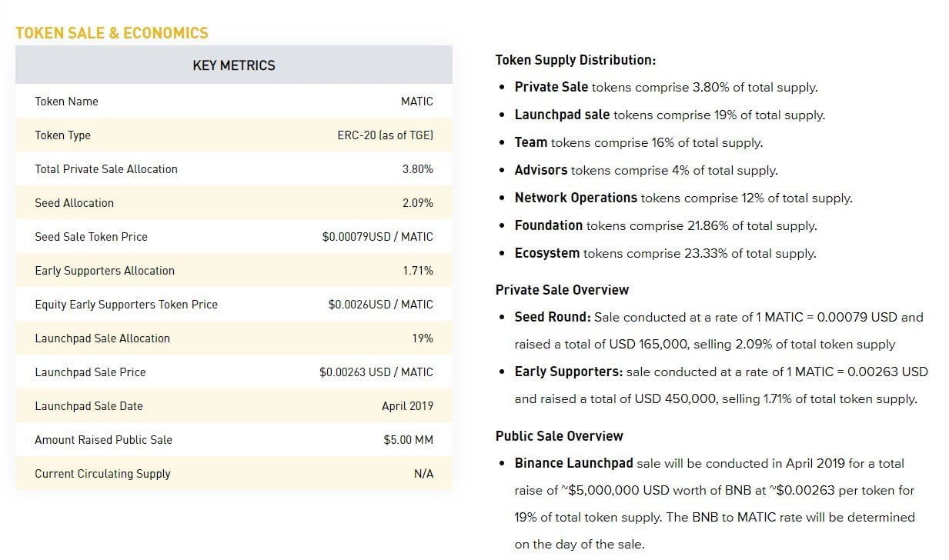Select the Token Name row label
Viewport: 949px width, 560px height.
click(x=66, y=102)
